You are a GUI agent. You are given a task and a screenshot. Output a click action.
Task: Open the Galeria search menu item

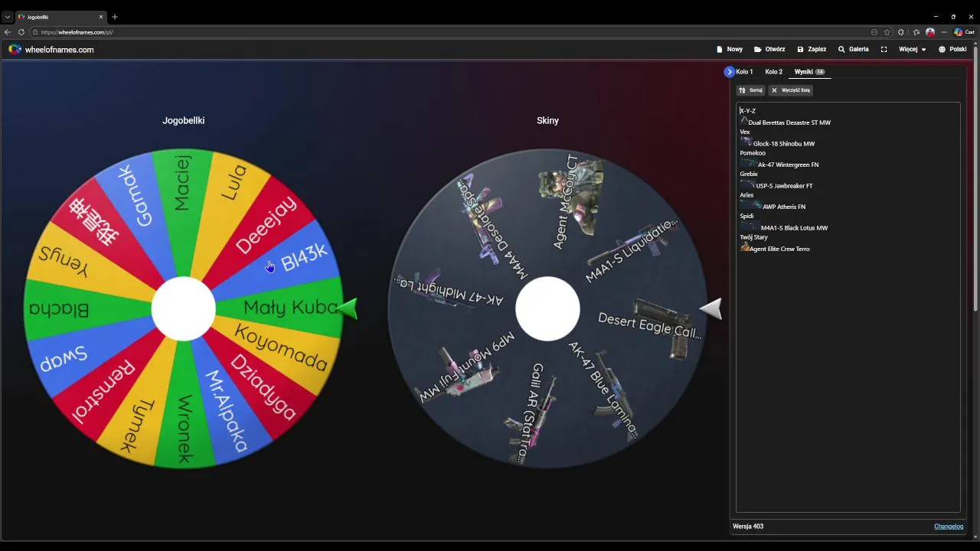tap(853, 49)
